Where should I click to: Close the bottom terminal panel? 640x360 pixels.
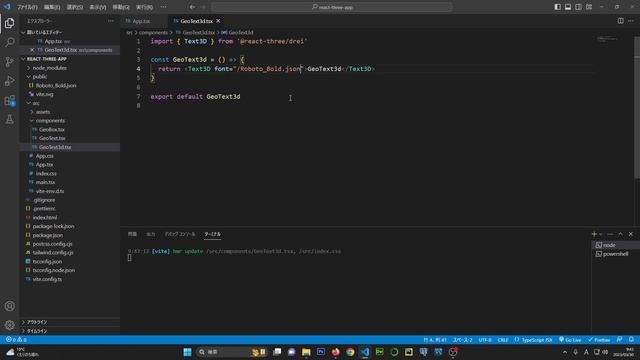(631, 234)
